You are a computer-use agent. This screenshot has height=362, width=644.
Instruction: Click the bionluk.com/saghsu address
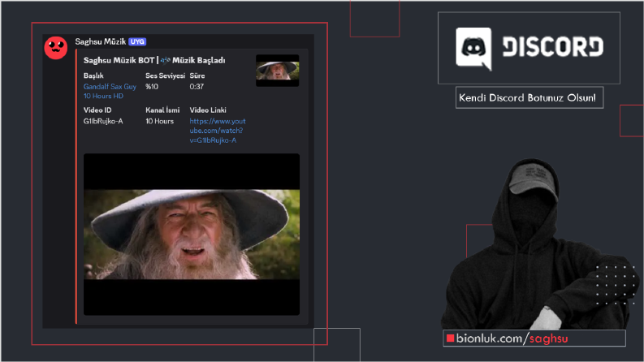click(512, 338)
